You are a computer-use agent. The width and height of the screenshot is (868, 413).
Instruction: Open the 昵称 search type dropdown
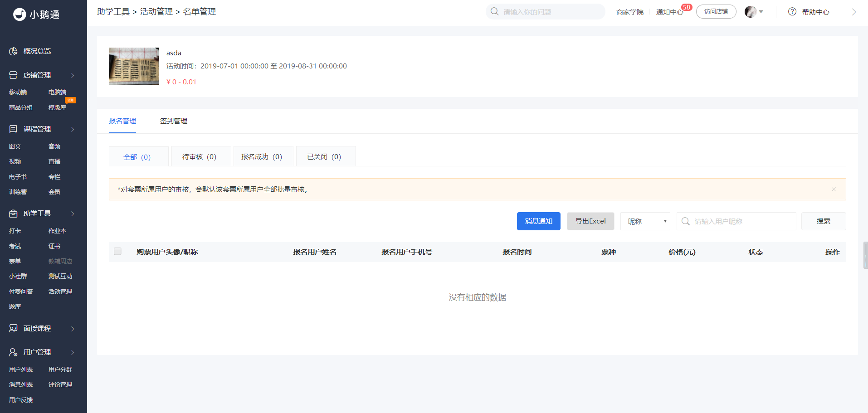click(645, 221)
